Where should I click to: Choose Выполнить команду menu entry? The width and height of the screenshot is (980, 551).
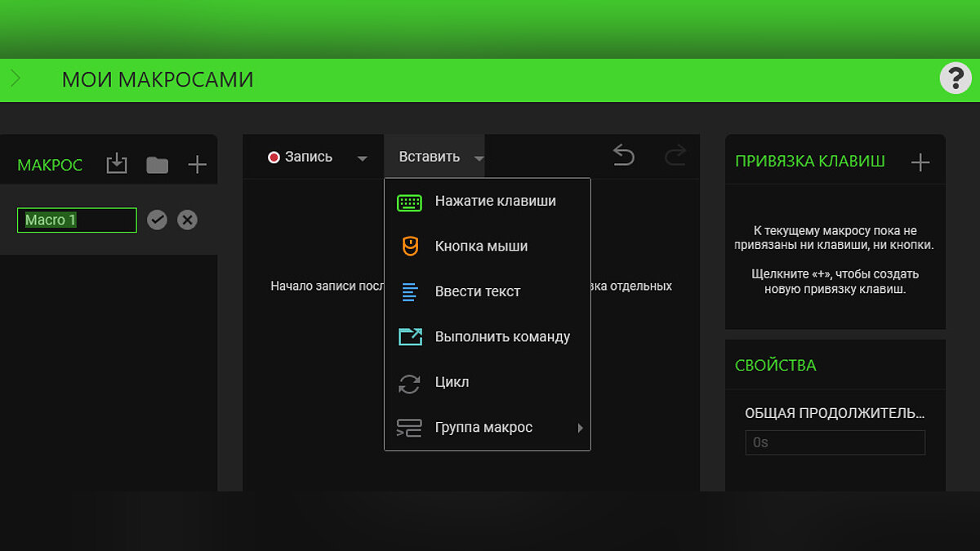point(502,337)
